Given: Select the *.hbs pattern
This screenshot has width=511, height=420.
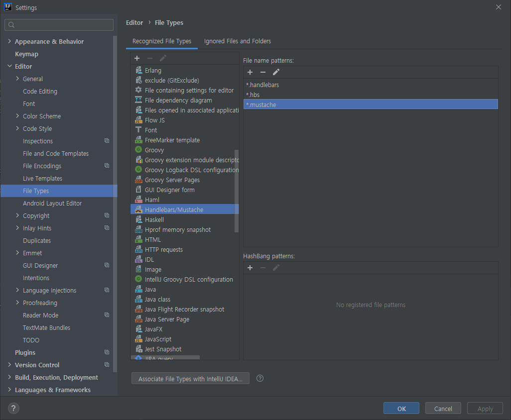Looking at the screenshot, I should pyautogui.click(x=371, y=95).
